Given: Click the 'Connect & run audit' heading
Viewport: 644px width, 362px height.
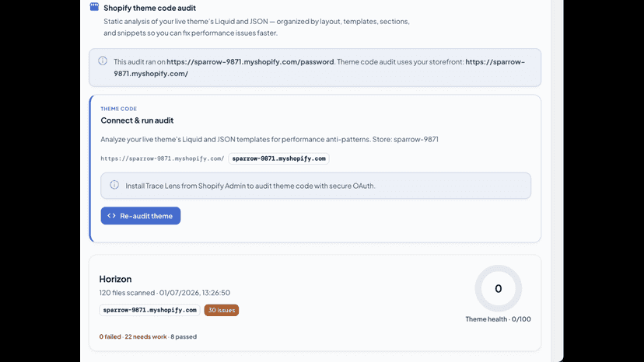Looking at the screenshot, I should (x=137, y=120).
